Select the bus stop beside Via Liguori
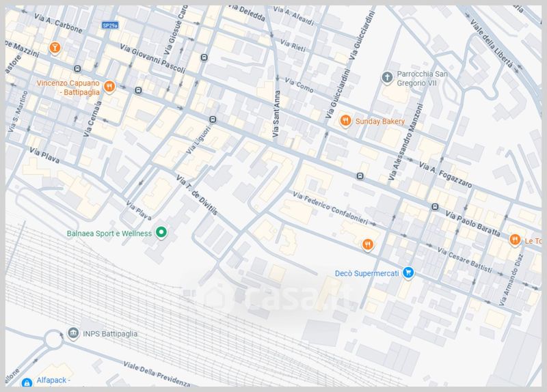The image size is (547, 392). point(212,120)
